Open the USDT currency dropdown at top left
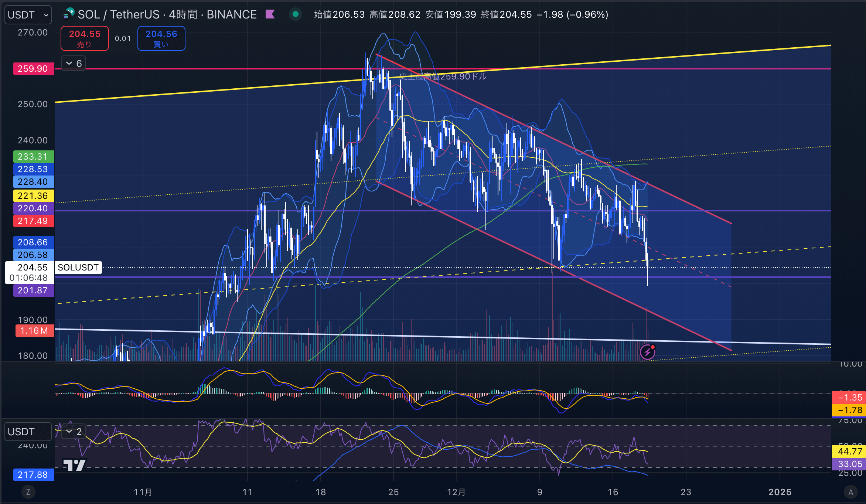The width and height of the screenshot is (866, 504). click(x=28, y=15)
